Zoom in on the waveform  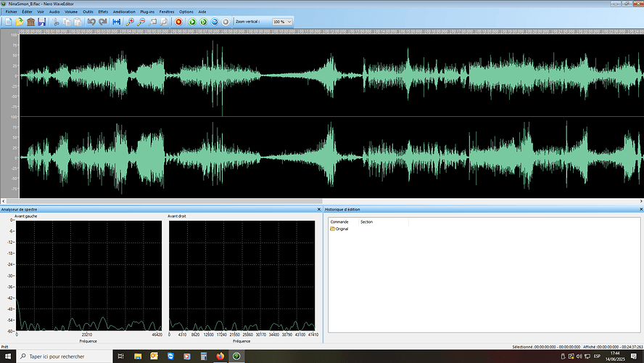(130, 22)
